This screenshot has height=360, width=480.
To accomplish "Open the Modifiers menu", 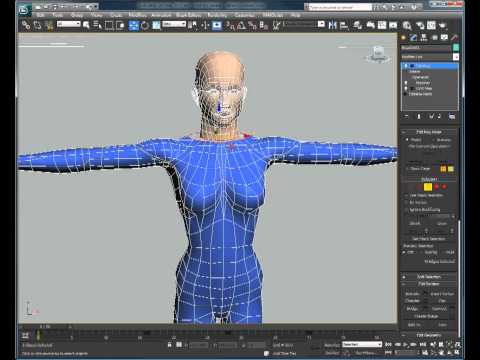I will click(137, 15).
